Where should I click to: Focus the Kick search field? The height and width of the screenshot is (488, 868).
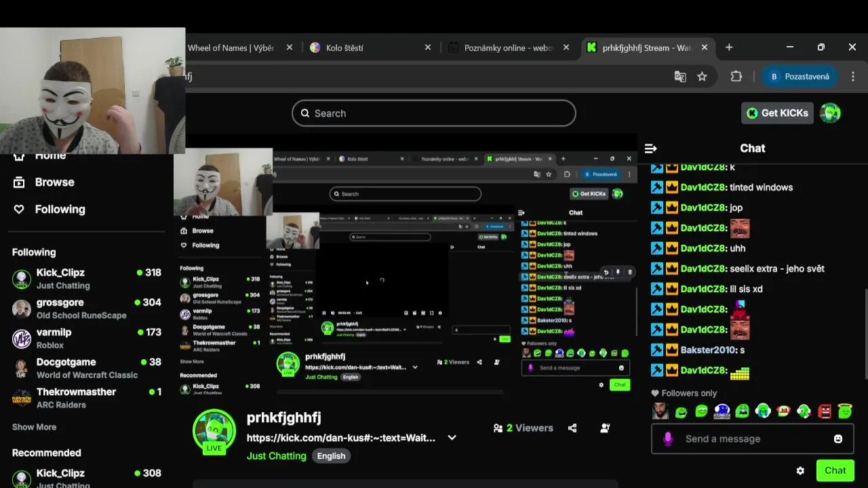coord(434,113)
